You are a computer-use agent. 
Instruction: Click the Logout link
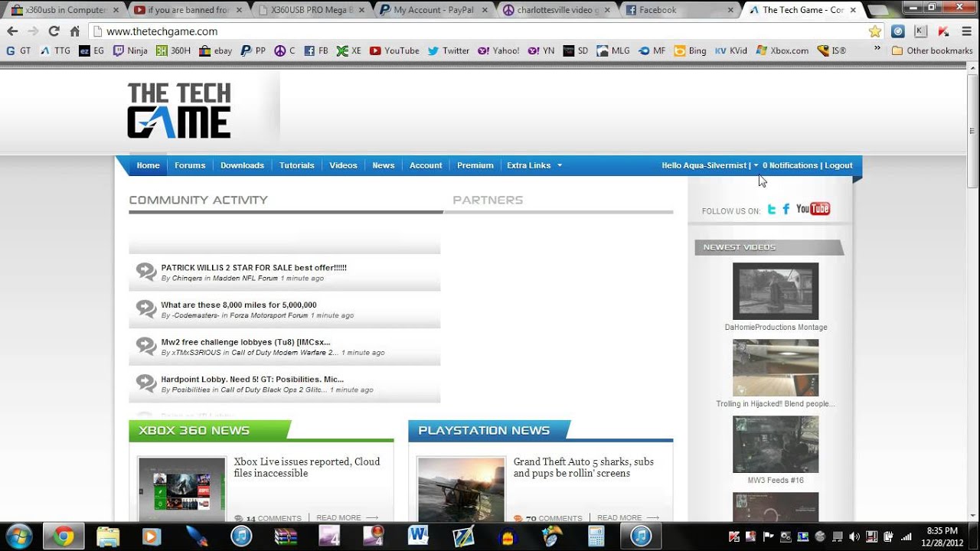point(838,165)
